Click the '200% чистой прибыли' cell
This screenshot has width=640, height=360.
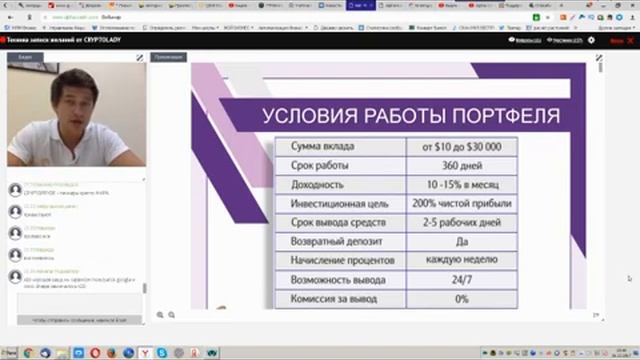(x=462, y=204)
